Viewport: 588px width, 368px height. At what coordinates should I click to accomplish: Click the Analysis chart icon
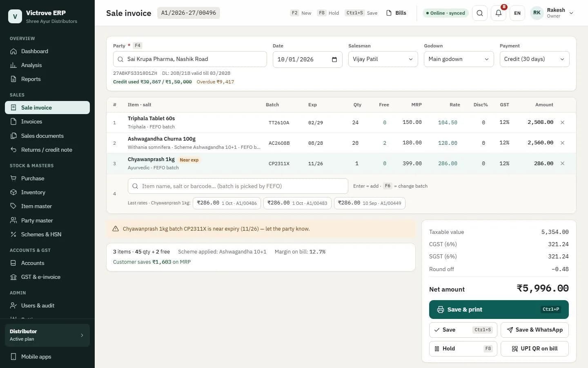click(13, 65)
